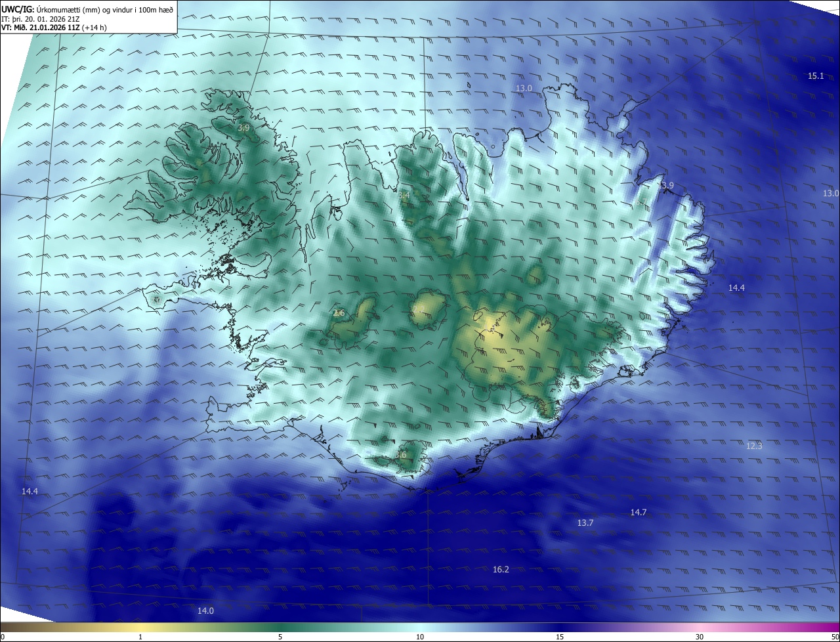The width and height of the screenshot is (840, 642).
Task: Click the initial time line "IT: þri. 20. 01. 2026 21Z"
Action: coord(41,19)
